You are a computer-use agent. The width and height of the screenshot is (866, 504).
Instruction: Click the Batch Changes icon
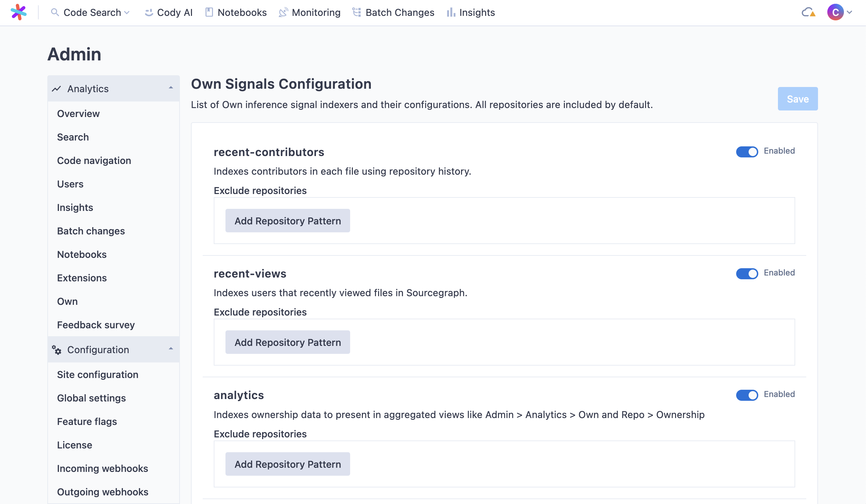357,12
